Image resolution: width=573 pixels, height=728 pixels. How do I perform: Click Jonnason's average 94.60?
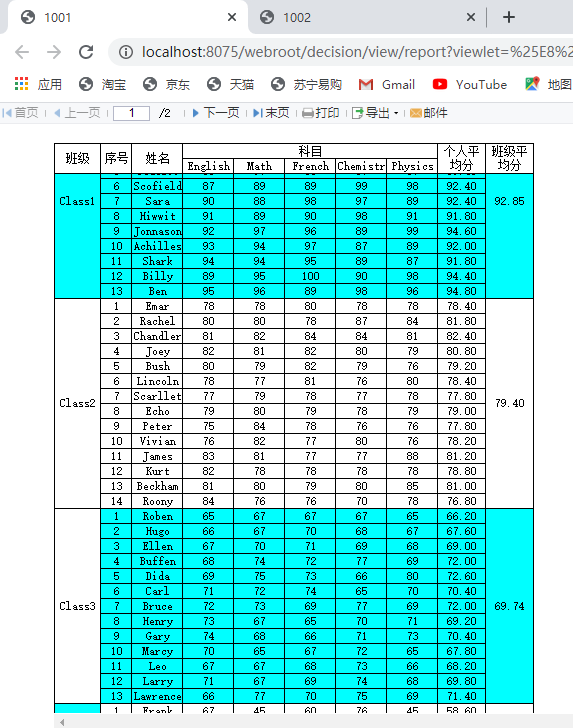click(462, 231)
